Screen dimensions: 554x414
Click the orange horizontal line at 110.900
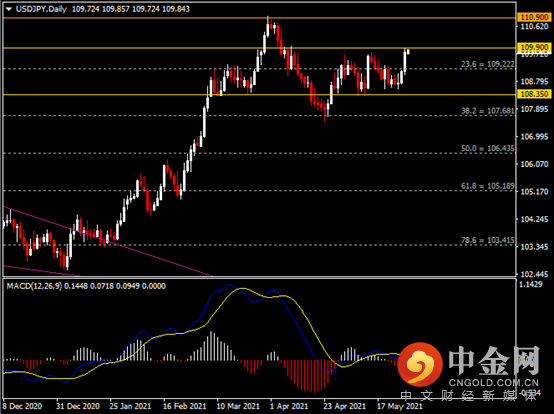click(x=260, y=18)
